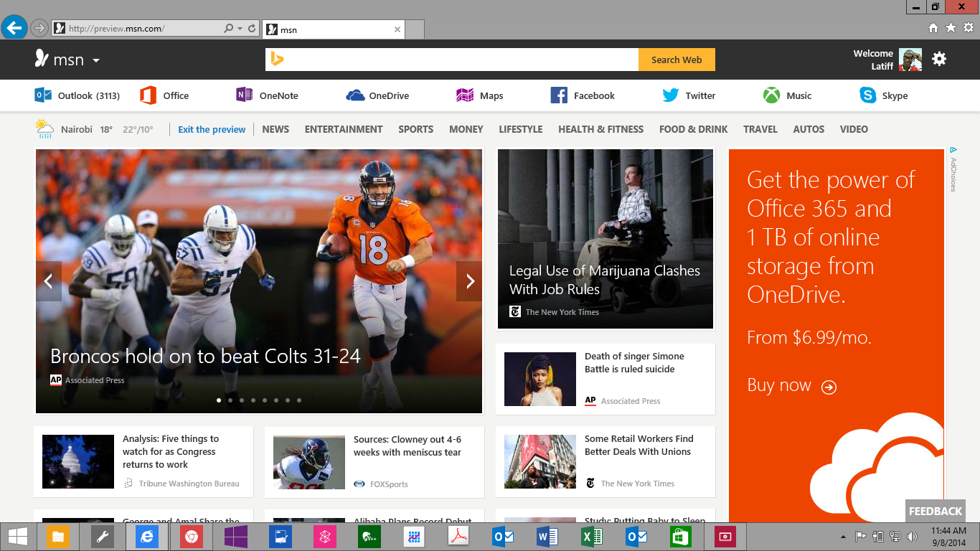Image resolution: width=980 pixels, height=551 pixels.
Task: Click the Bing search input box
Action: point(452,60)
